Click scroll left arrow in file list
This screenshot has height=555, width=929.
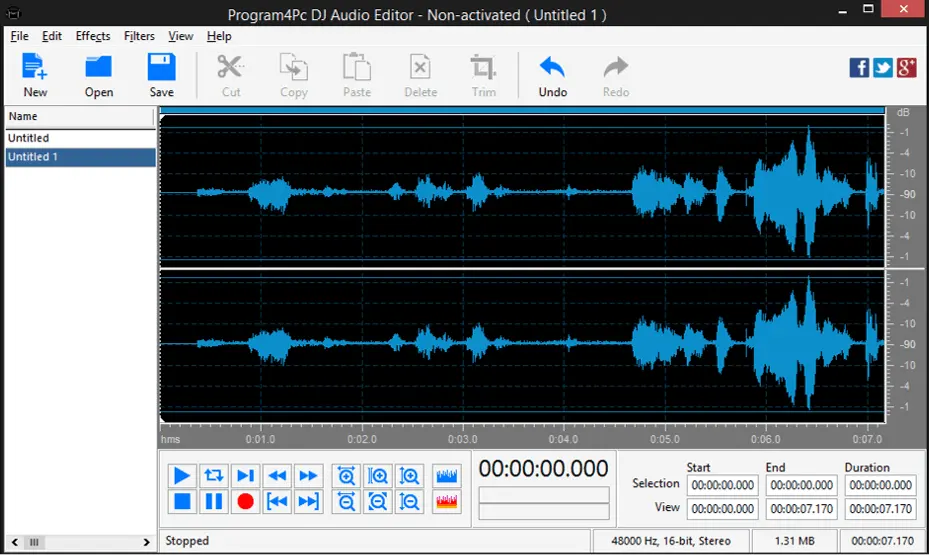pyautogui.click(x=15, y=542)
